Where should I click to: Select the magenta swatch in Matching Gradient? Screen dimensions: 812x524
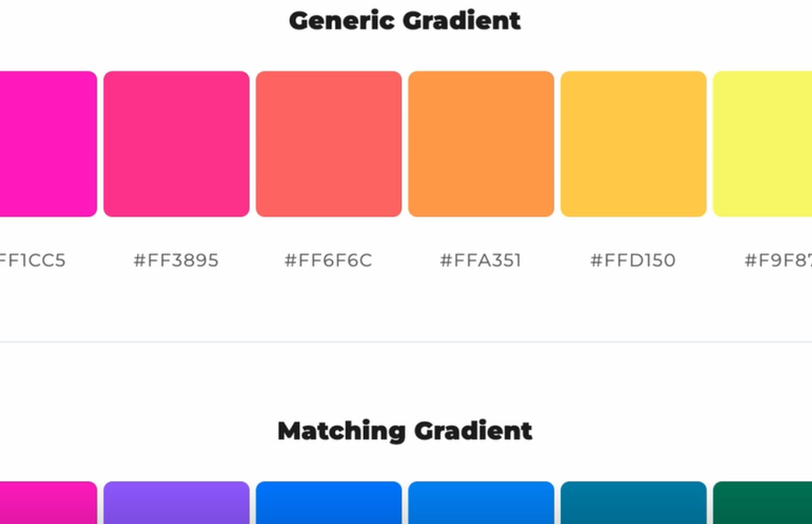47,503
